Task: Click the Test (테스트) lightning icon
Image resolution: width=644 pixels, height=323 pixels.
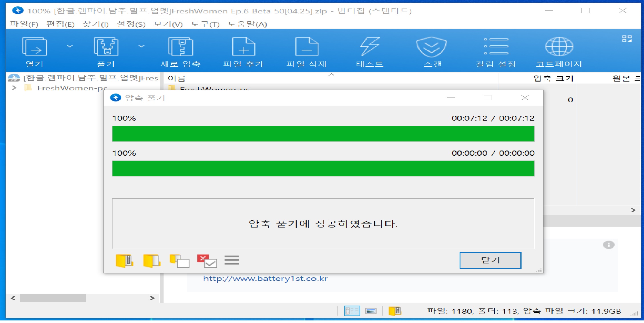Action: click(370, 47)
